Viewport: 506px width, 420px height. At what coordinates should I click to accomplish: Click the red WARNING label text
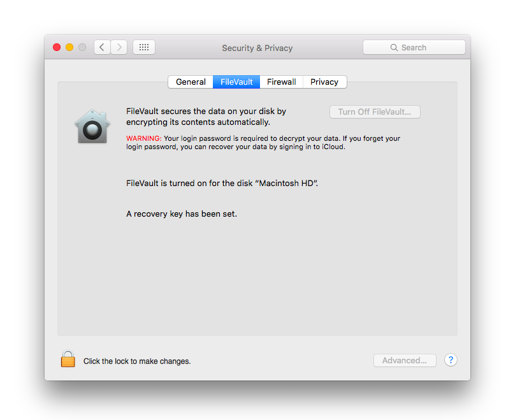coord(144,138)
